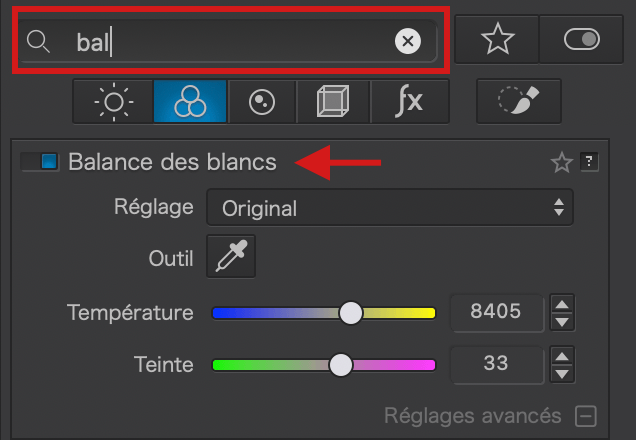
Task: Open the Réglage dropdown showing Original
Action: click(390, 208)
